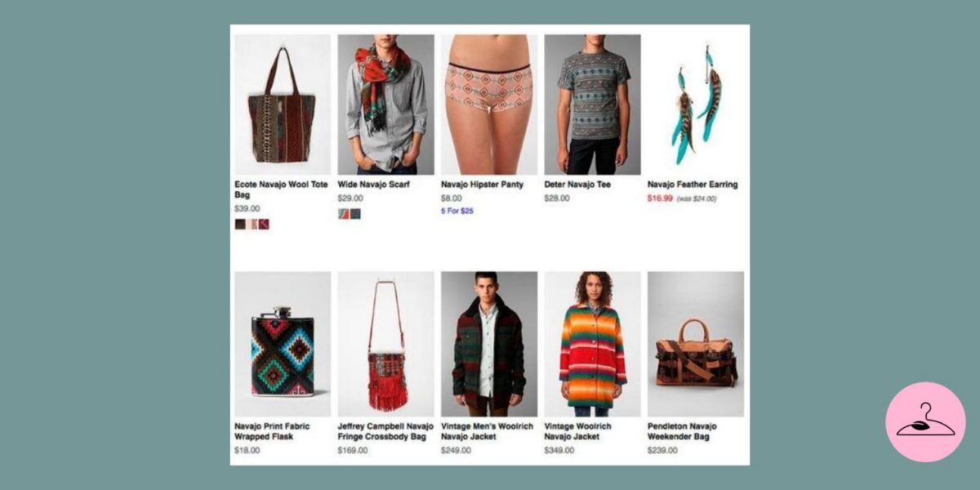Screen dimensions: 980x490
Task: Click the pink hanger logo icon
Action: 925,422
